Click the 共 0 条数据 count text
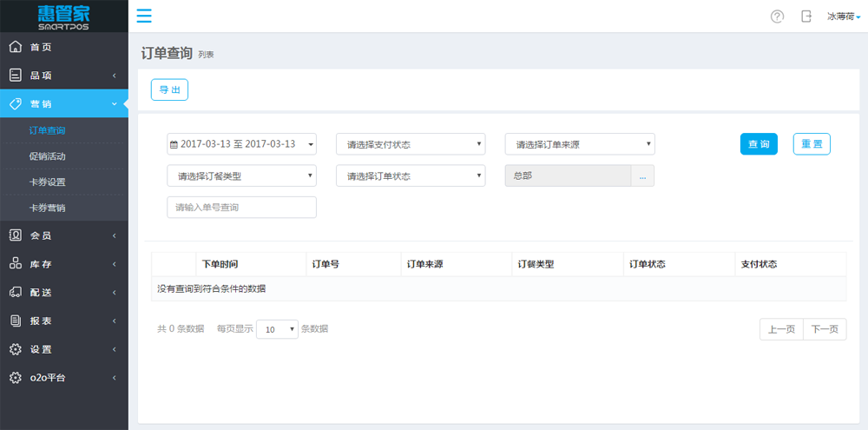The width and height of the screenshot is (868, 430). click(x=181, y=329)
